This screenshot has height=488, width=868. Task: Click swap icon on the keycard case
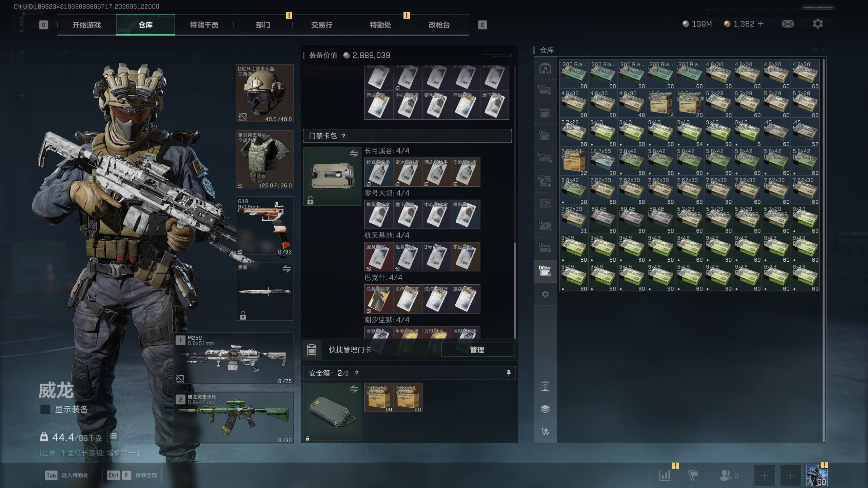click(x=354, y=154)
